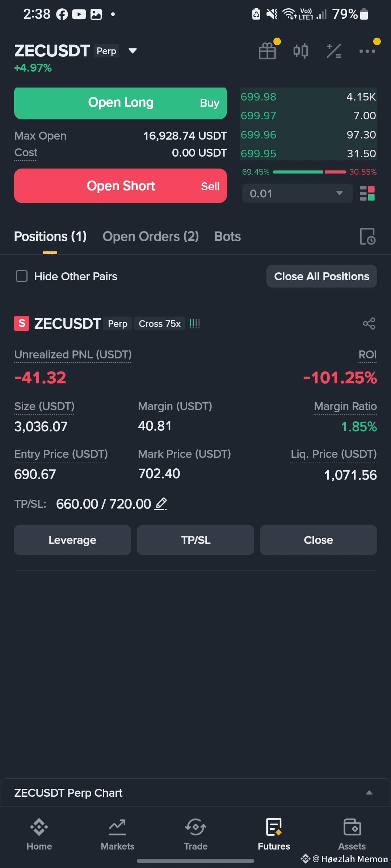Viewport: 391px width, 868px height.
Task: Select the 699.98 order book price row
Action: [x=308, y=97]
